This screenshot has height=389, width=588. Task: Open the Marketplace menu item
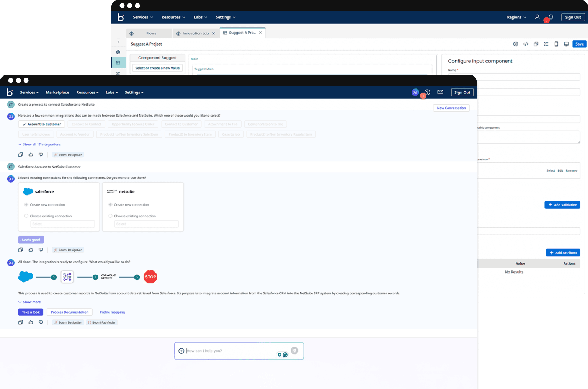(57, 92)
